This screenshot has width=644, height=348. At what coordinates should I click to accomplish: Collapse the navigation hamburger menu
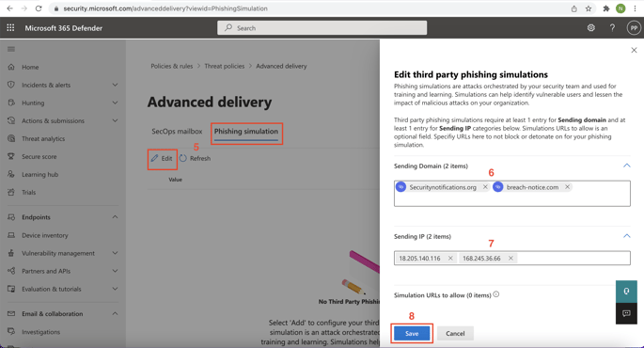click(x=11, y=49)
